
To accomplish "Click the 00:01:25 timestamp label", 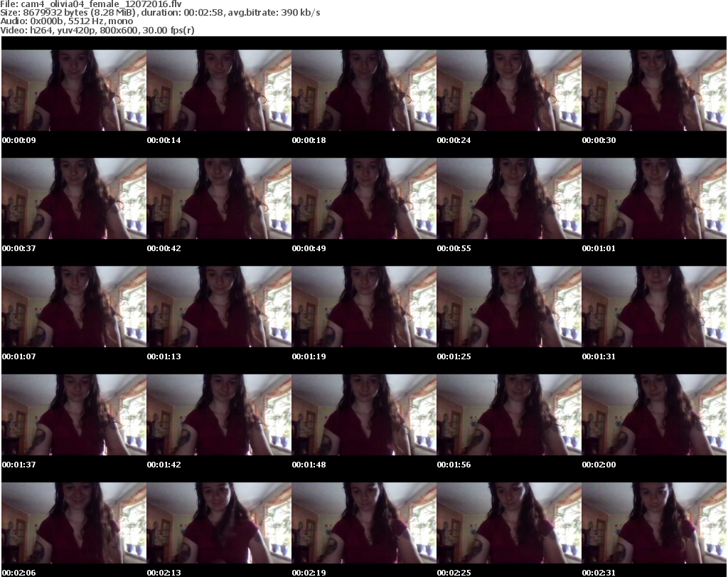I will tap(454, 356).
